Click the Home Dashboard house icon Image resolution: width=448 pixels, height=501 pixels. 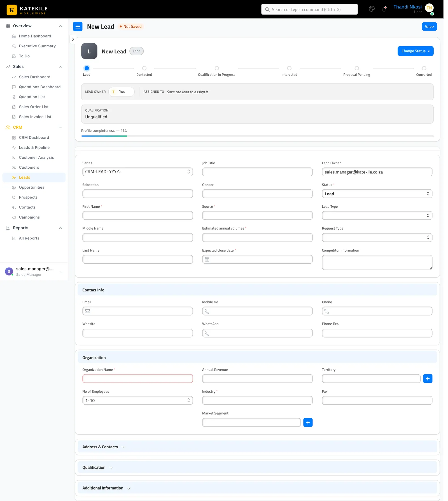pos(14,36)
